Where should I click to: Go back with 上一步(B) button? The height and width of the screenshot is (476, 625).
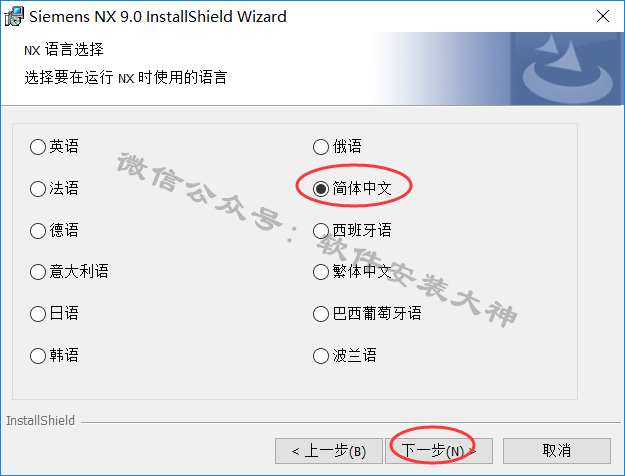[329, 451]
